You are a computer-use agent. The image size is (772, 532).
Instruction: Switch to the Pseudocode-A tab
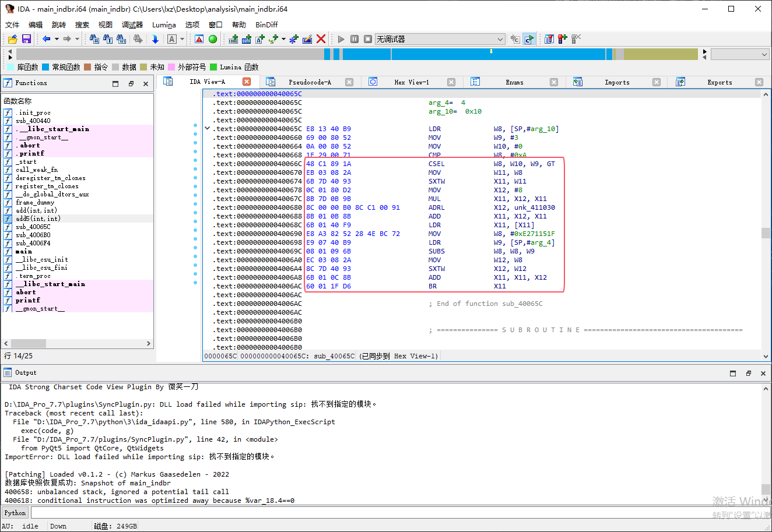[310, 82]
